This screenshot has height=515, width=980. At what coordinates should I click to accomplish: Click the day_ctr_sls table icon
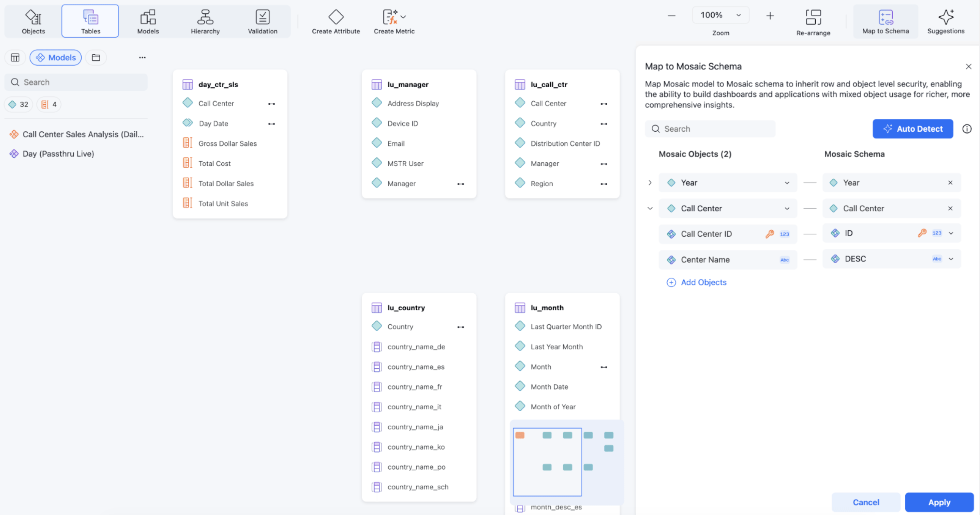click(x=188, y=85)
